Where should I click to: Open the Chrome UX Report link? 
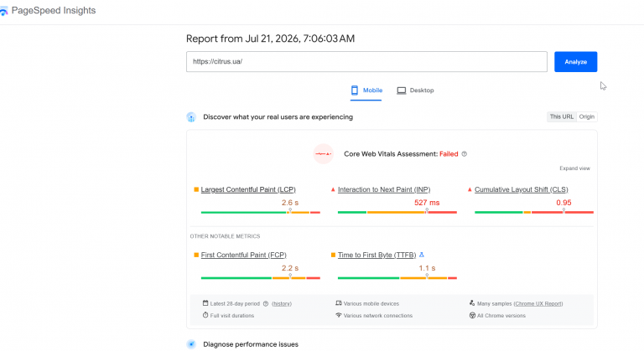click(x=538, y=304)
